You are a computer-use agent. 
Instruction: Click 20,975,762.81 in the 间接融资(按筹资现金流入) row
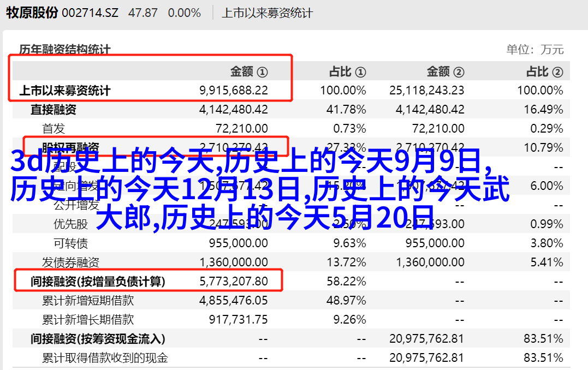pos(427,339)
